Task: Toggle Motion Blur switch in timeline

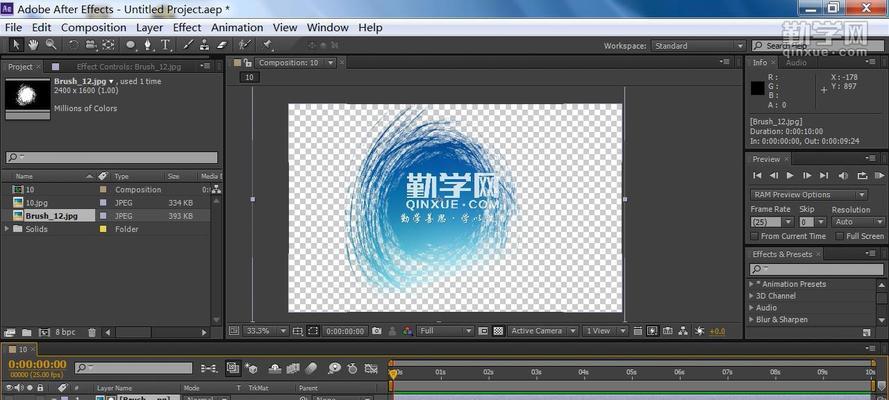Action: 311,368
